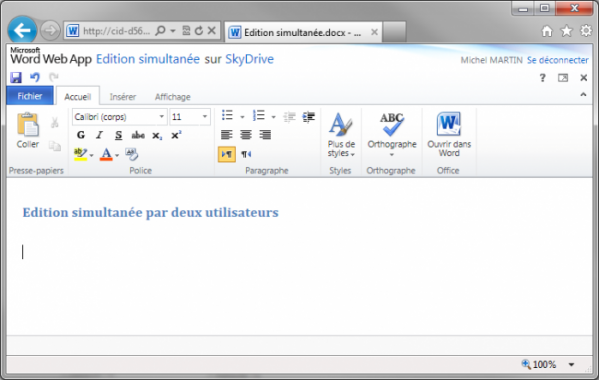This screenshot has width=599, height=380.
Task: Open the SkyDrive link
Action: tap(249, 59)
